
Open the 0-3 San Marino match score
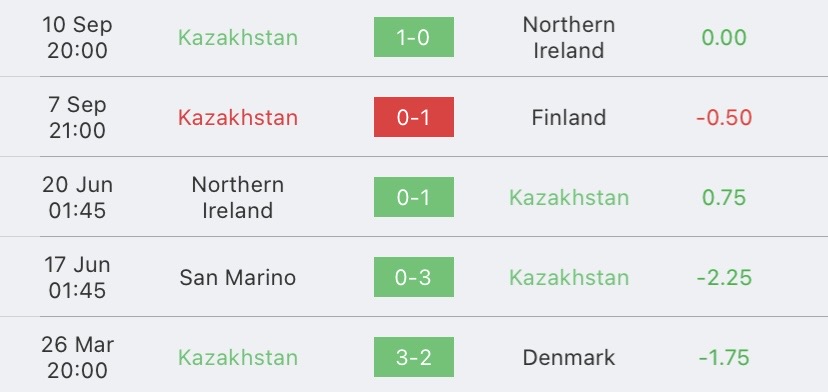point(413,277)
